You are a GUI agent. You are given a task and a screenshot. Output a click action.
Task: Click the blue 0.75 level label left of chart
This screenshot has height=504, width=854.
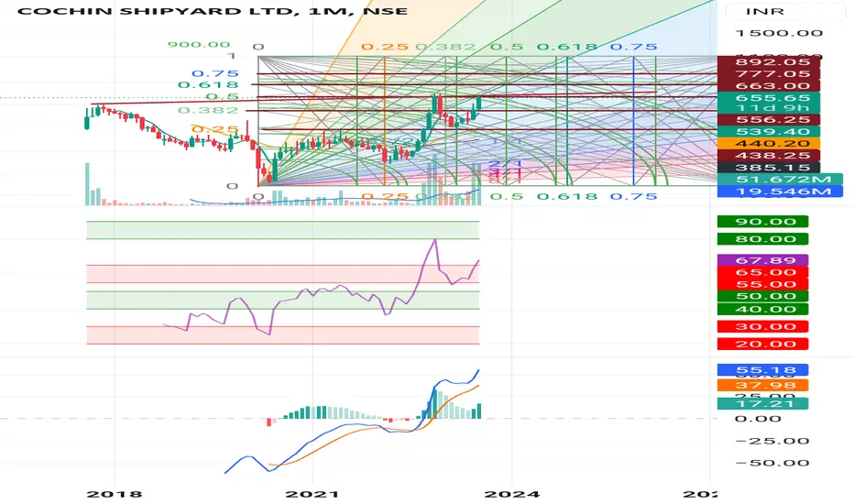point(215,73)
